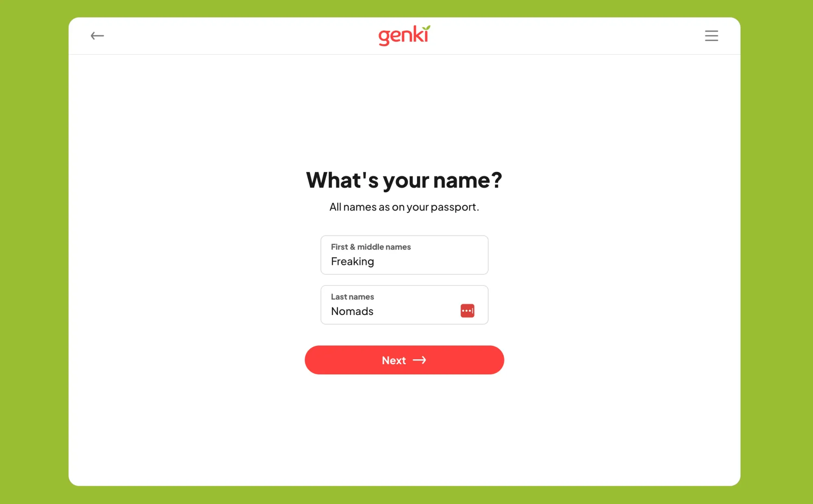This screenshot has width=813, height=504.
Task: Click the back arrow navigation icon
Action: (x=97, y=36)
